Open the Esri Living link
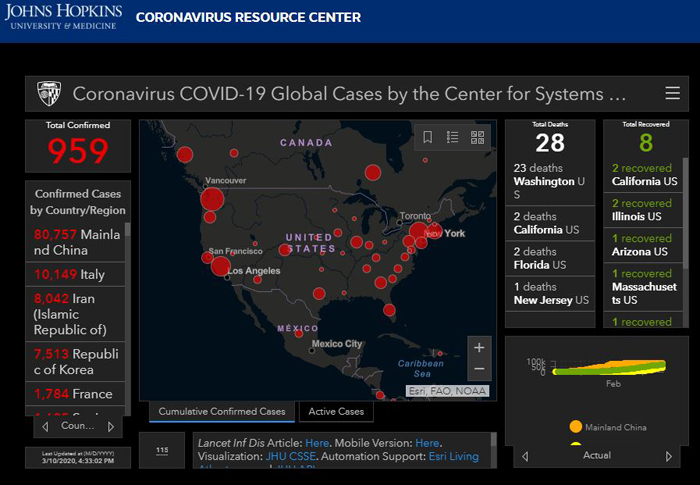 pyautogui.click(x=454, y=456)
